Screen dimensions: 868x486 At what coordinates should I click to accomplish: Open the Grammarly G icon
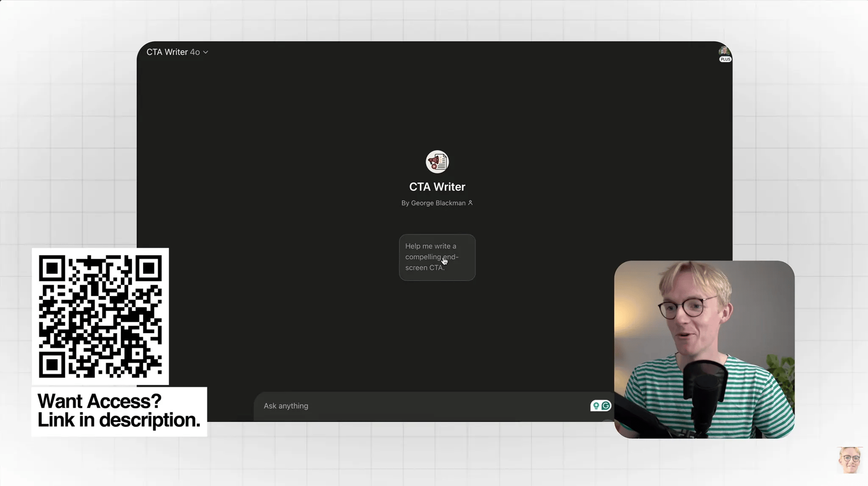tap(606, 406)
